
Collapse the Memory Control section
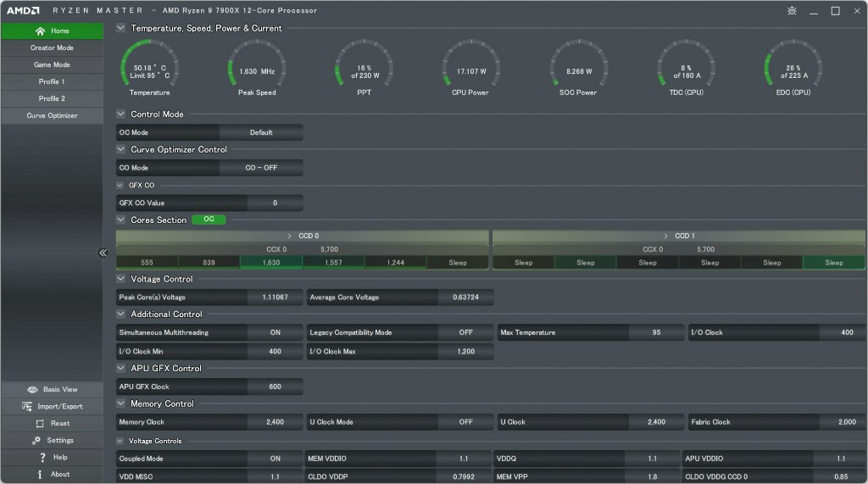[121, 404]
